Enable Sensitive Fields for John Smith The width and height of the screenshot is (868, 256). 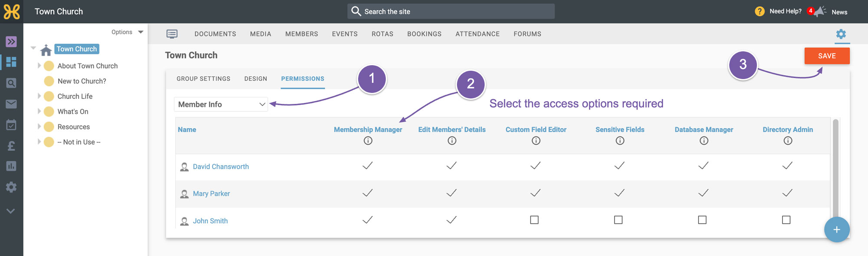[x=618, y=220]
